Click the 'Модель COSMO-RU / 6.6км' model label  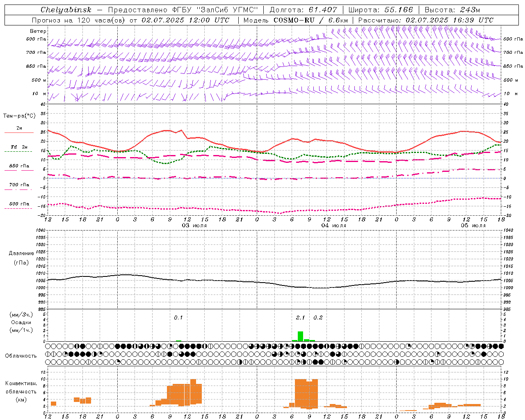[296, 20]
